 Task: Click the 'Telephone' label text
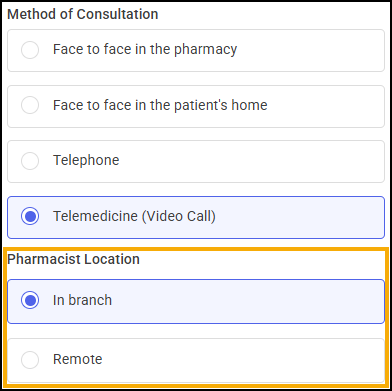coord(86,160)
